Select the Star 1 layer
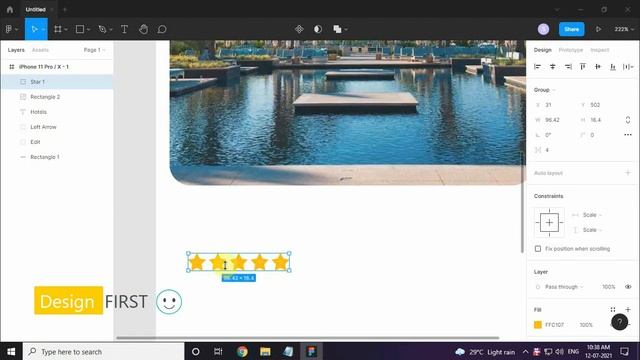 pos(57,82)
